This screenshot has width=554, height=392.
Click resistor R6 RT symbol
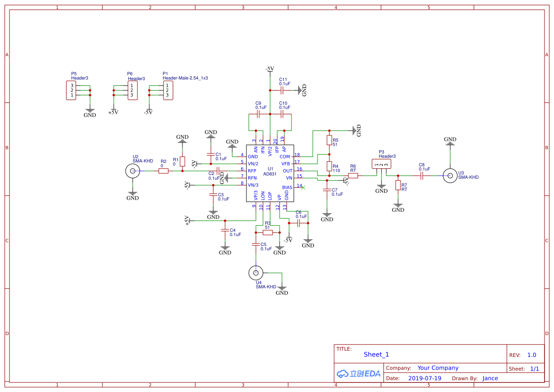click(x=353, y=176)
